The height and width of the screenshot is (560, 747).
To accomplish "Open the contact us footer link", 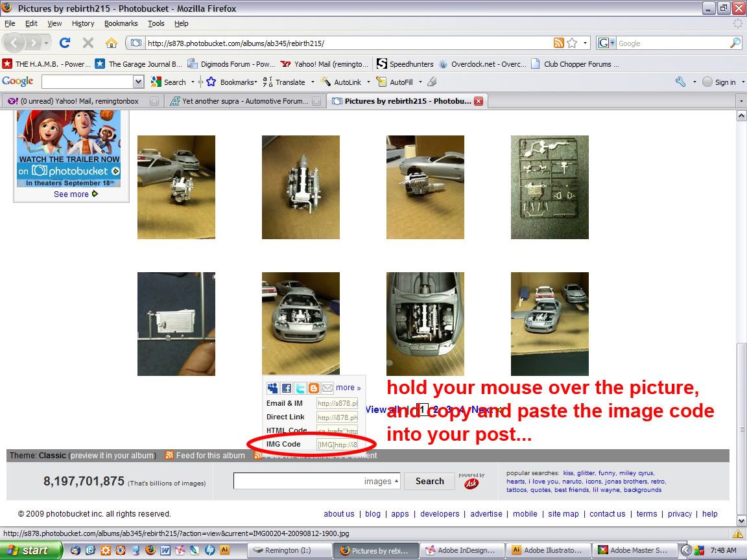I will point(607,514).
